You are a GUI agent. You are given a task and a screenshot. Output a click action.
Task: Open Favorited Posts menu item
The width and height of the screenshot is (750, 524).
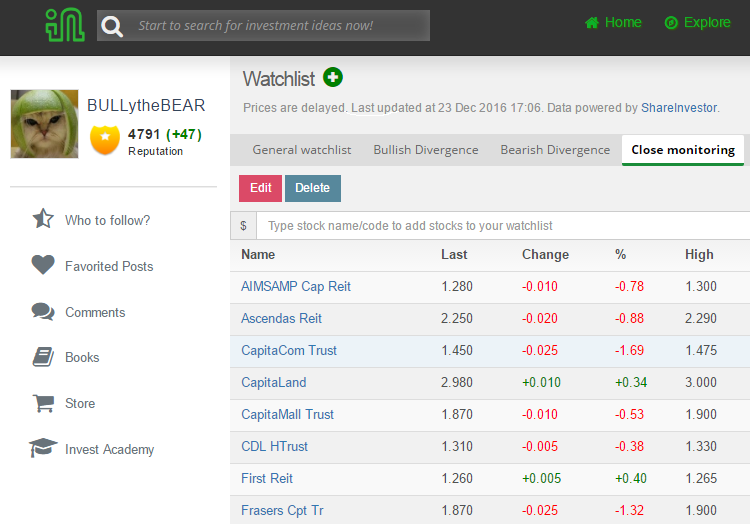109,266
